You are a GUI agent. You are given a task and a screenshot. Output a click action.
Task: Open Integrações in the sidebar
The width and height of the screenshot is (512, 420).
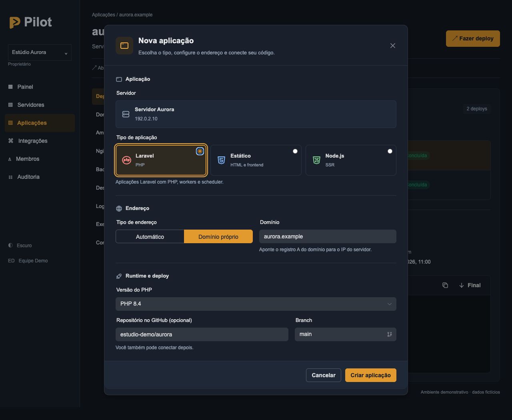(40, 141)
